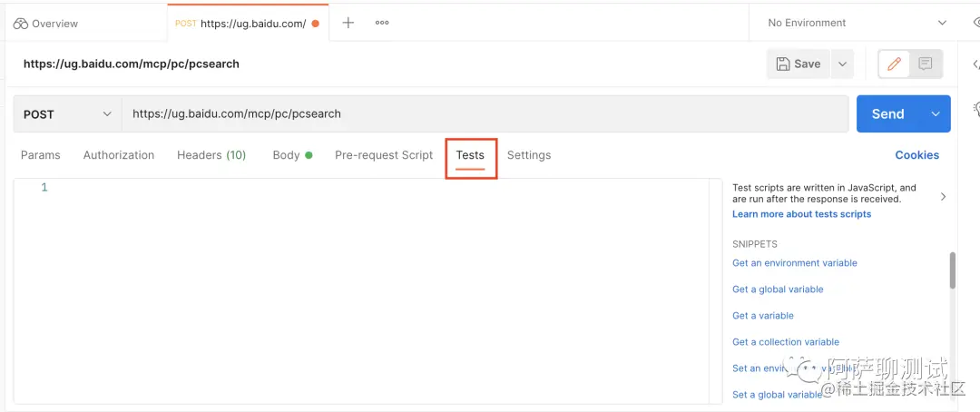Screen dimensions: 980x412
Task: Click the request URL input field
Action: (485, 113)
